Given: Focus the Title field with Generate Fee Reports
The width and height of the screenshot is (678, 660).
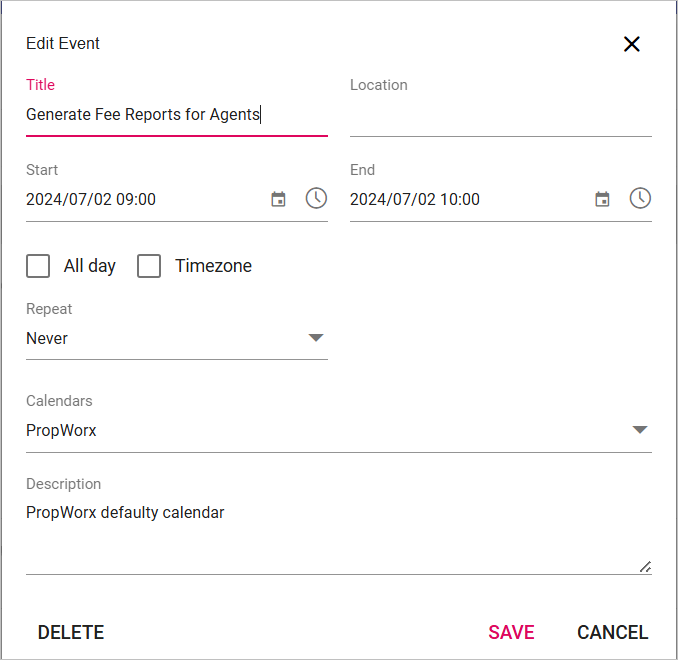Looking at the screenshot, I should tap(177, 115).
